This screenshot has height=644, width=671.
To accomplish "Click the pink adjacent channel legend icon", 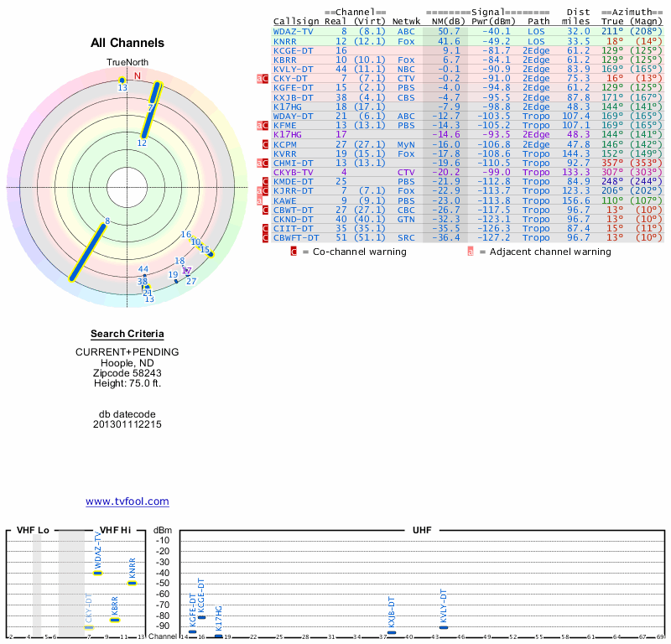I will click(x=471, y=251).
